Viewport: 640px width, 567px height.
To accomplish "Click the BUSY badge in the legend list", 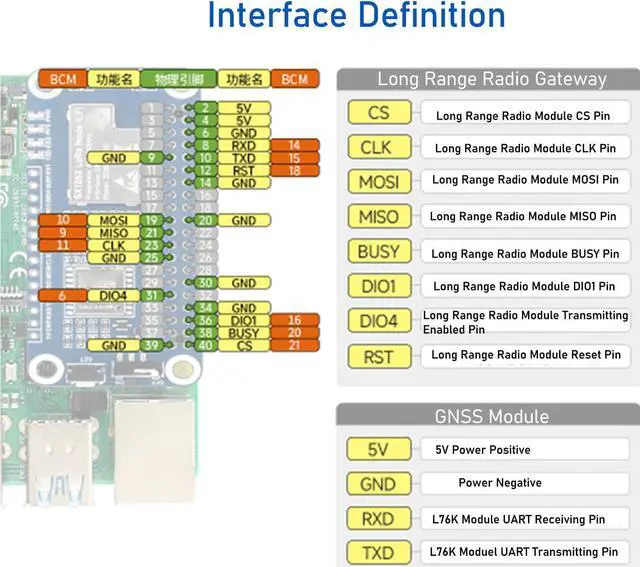I will click(x=378, y=252).
